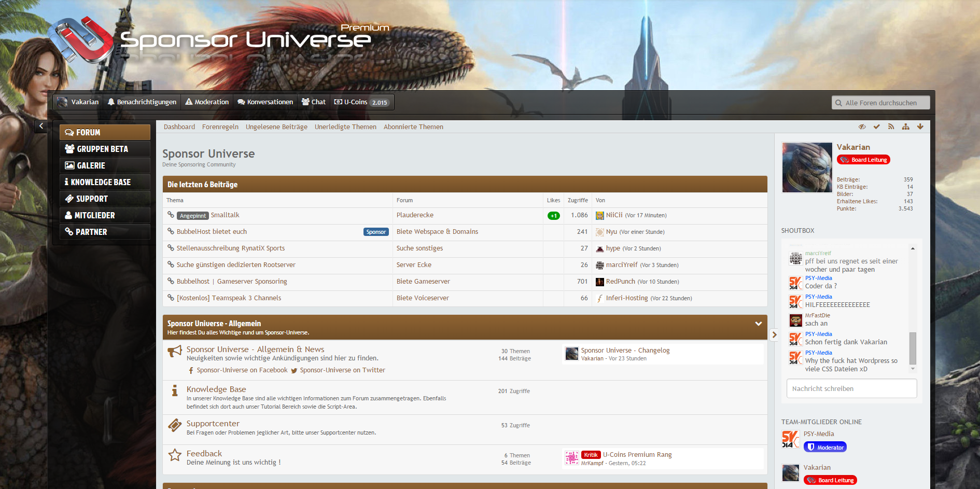Open the Knowledge Base forum link
Screen dimensions: 980x489
pyautogui.click(x=216, y=389)
